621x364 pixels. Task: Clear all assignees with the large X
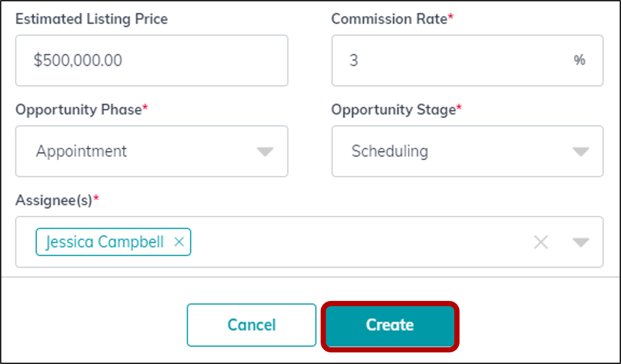541,242
